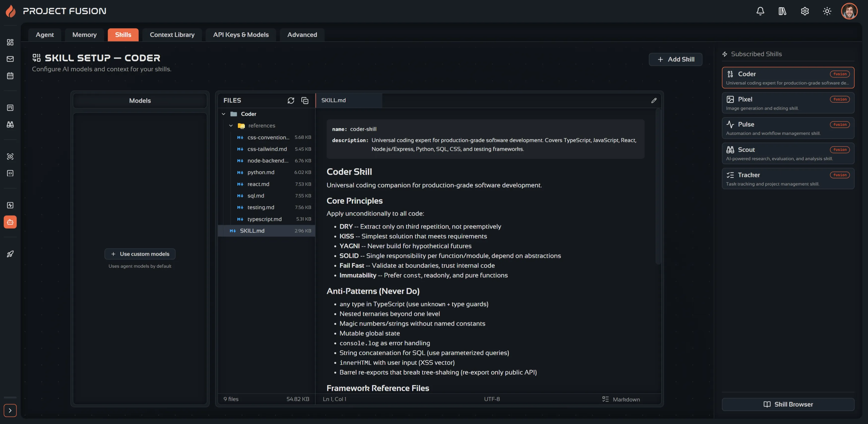The height and width of the screenshot is (424, 868).
Task: Toggle light theme sun icon
Action: (x=827, y=11)
